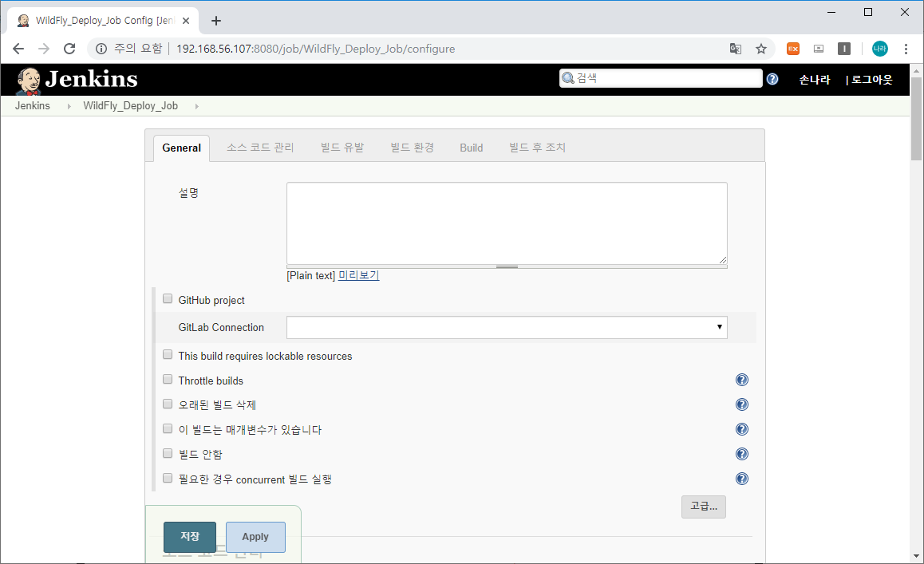Switch to Build tab
The height and width of the screenshot is (564, 924).
tap(472, 148)
